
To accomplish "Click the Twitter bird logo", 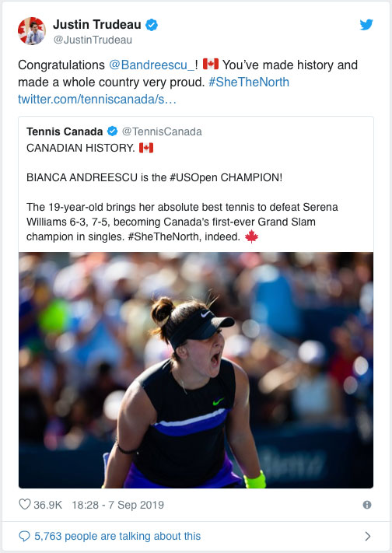I will click(366, 25).
